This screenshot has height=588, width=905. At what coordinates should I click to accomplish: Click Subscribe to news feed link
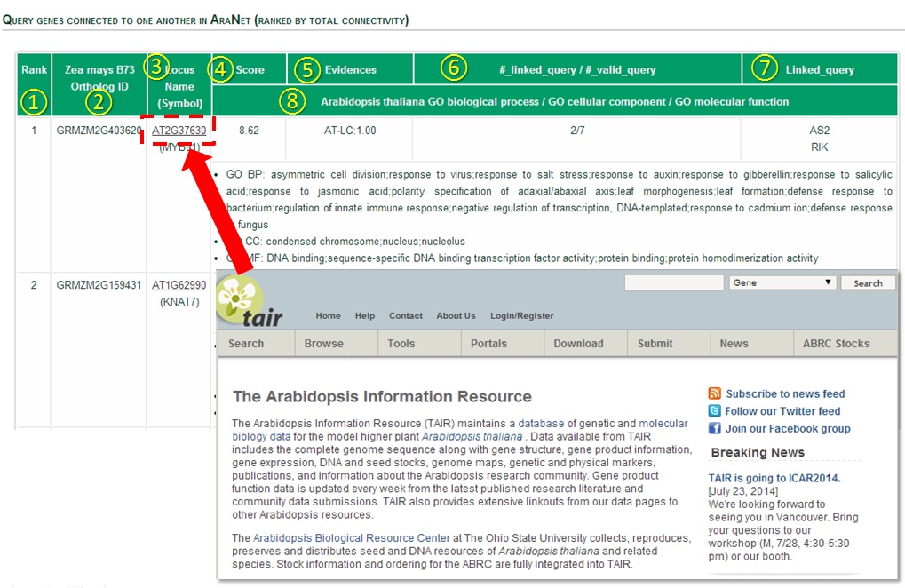click(785, 393)
